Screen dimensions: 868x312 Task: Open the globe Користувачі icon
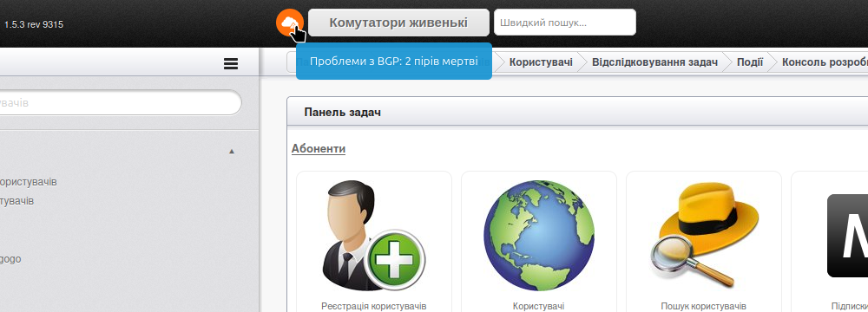click(539, 236)
